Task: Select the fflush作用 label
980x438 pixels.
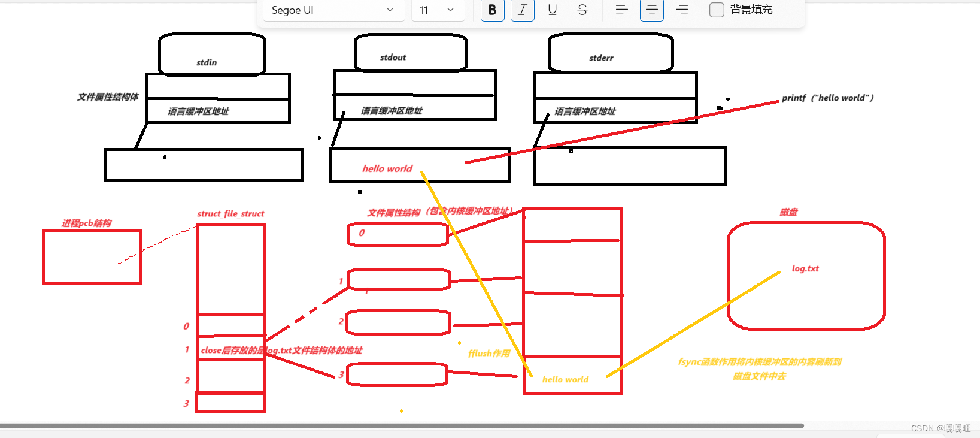Action: pos(489,354)
